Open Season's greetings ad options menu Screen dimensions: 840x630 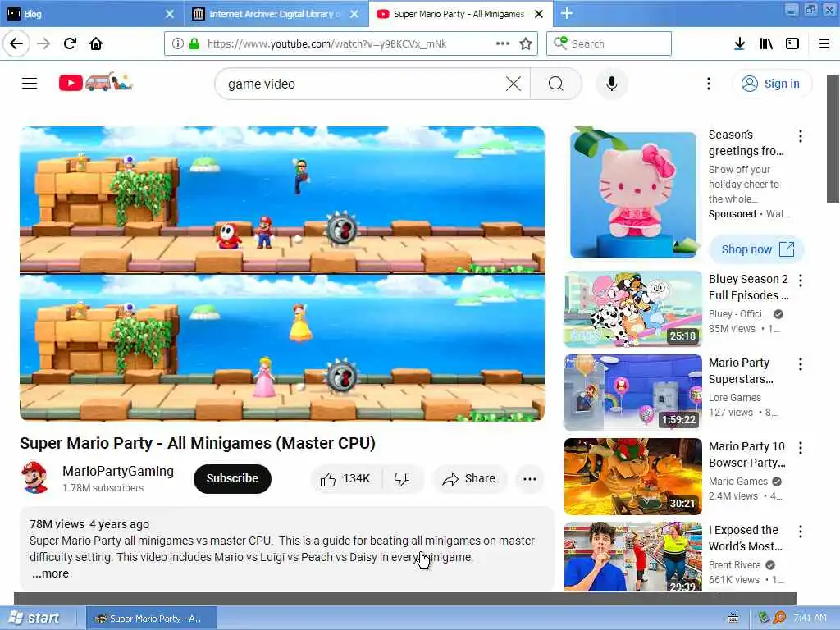[x=801, y=136]
